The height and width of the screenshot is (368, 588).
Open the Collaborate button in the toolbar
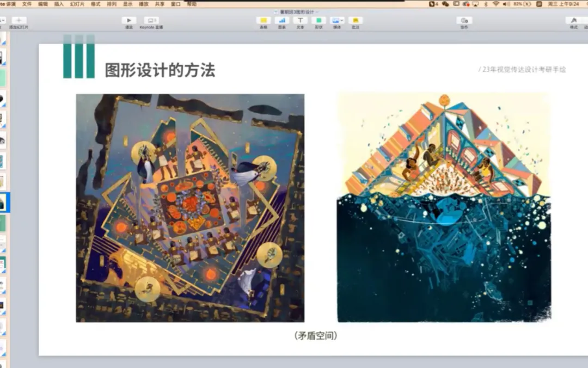pyautogui.click(x=464, y=20)
